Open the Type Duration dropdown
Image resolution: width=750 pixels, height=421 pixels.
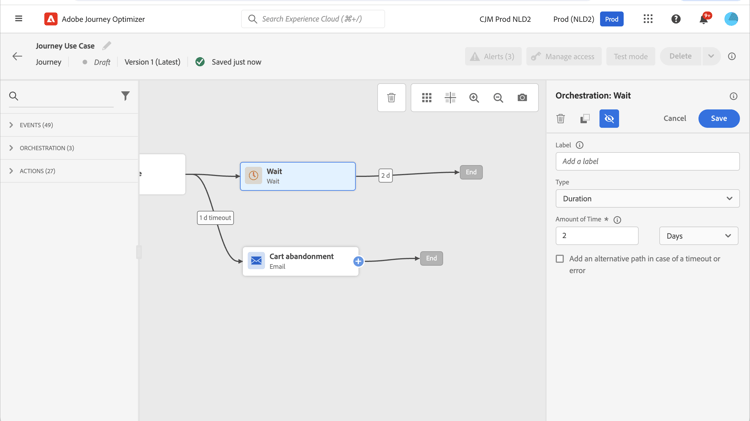point(647,199)
